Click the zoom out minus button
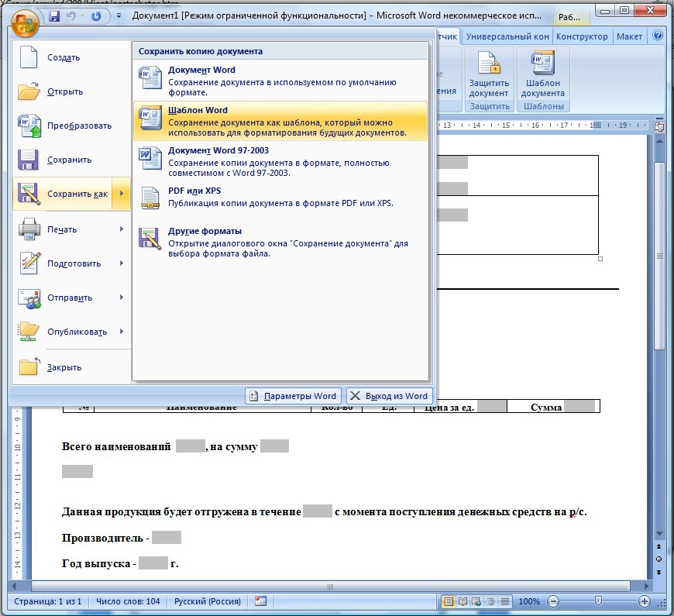This screenshot has width=674, height=616. [553, 601]
